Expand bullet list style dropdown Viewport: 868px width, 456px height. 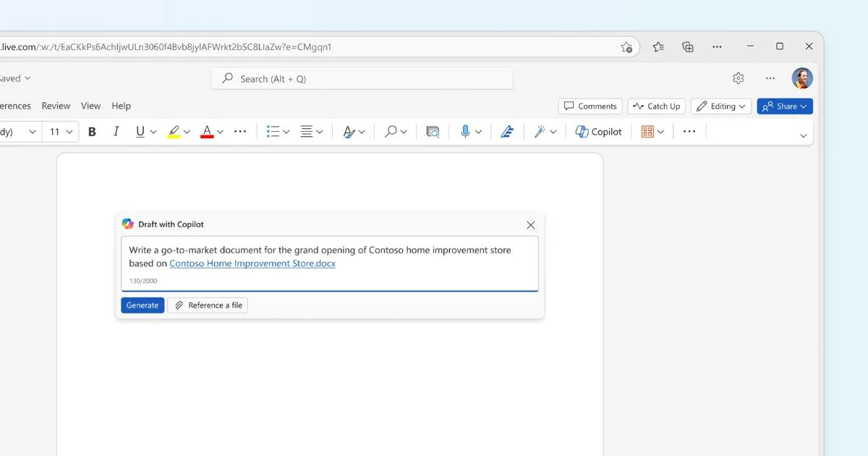(286, 132)
